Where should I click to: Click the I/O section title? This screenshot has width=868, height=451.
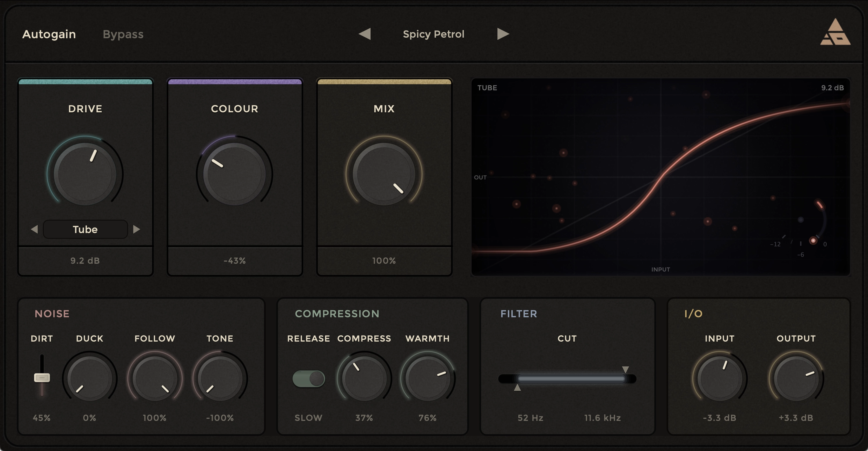coord(693,314)
